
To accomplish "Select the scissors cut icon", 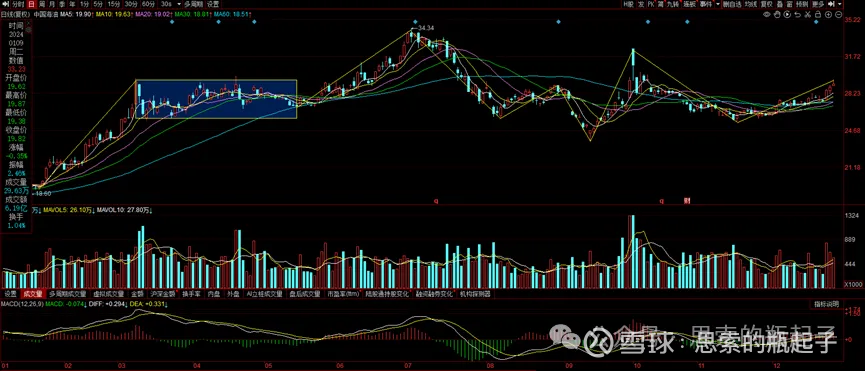I will pyautogui.click(x=808, y=15).
